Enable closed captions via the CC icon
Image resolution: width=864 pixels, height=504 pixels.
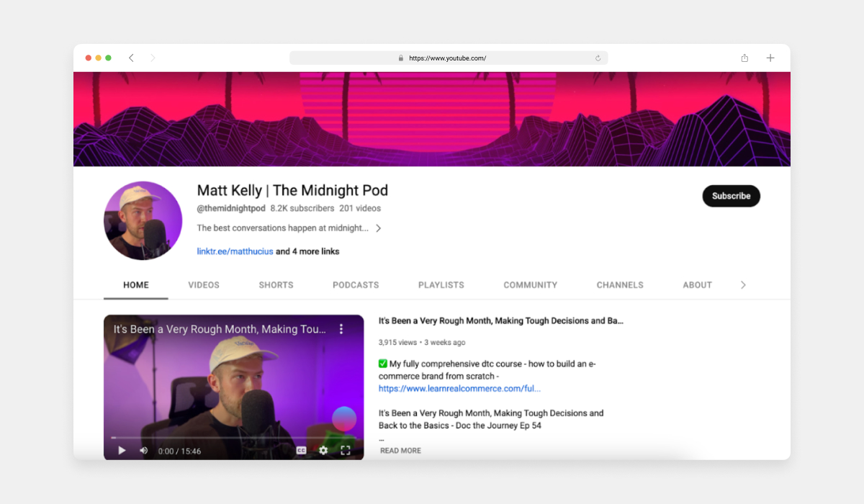click(x=302, y=450)
